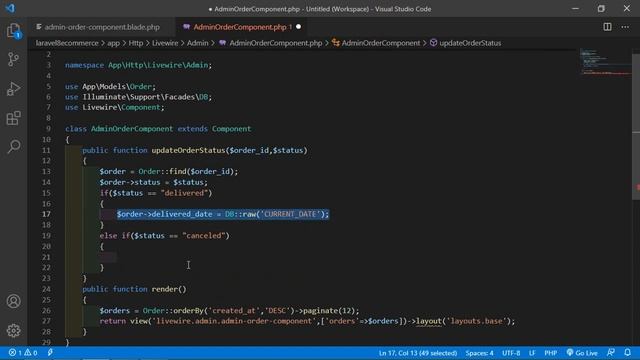Click the PHP file icon in breadcrumb

(222, 43)
